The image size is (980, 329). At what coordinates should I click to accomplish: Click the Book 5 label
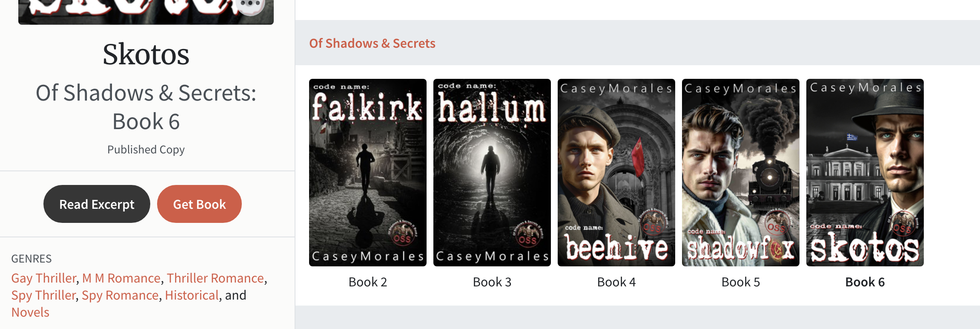pos(741,282)
